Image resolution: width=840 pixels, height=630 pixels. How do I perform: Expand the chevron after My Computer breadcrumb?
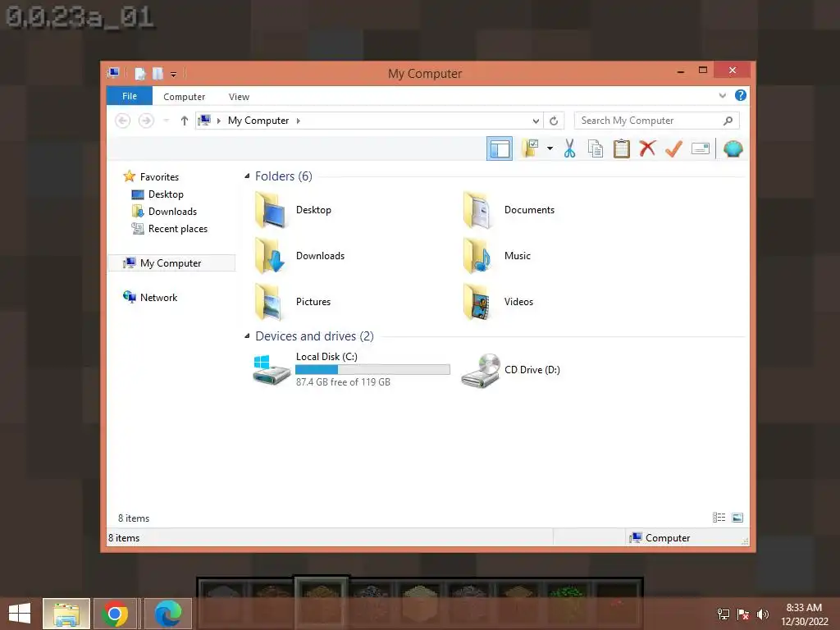pos(299,121)
